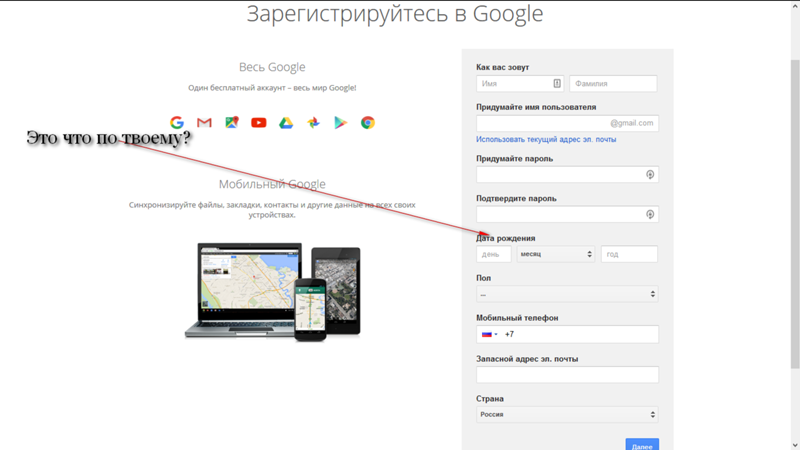The height and width of the screenshot is (450, 800).
Task: Click 'Использовать текущий адрес эл. почты' link
Action: pos(546,139)
